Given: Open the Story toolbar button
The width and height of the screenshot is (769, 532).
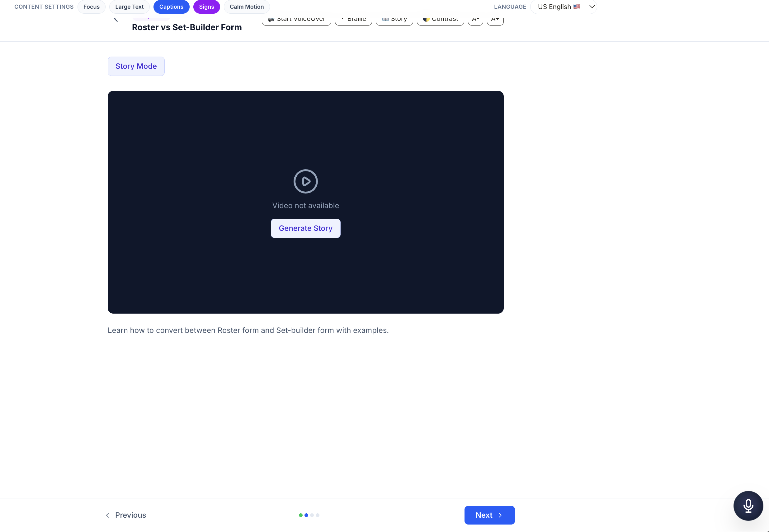Looking at the screenshot, I should tap(394, 21).
